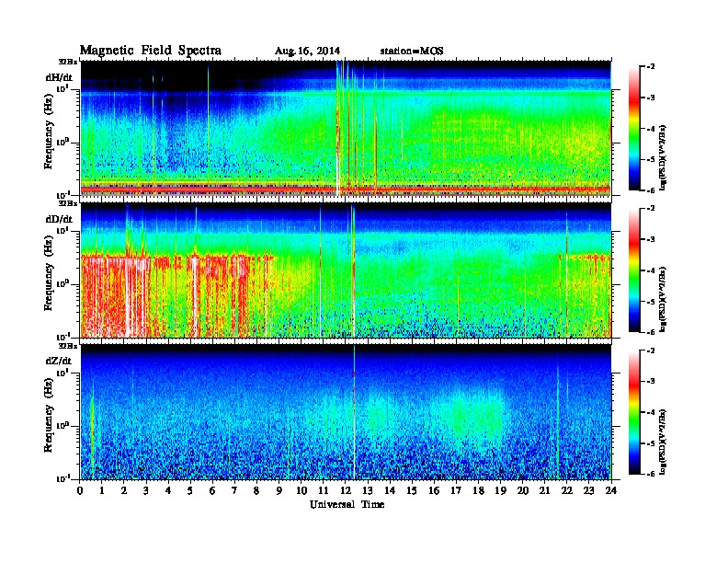
Task: Click the '-6' tick on dZ/dt color scale
Action: coord(651,474)
